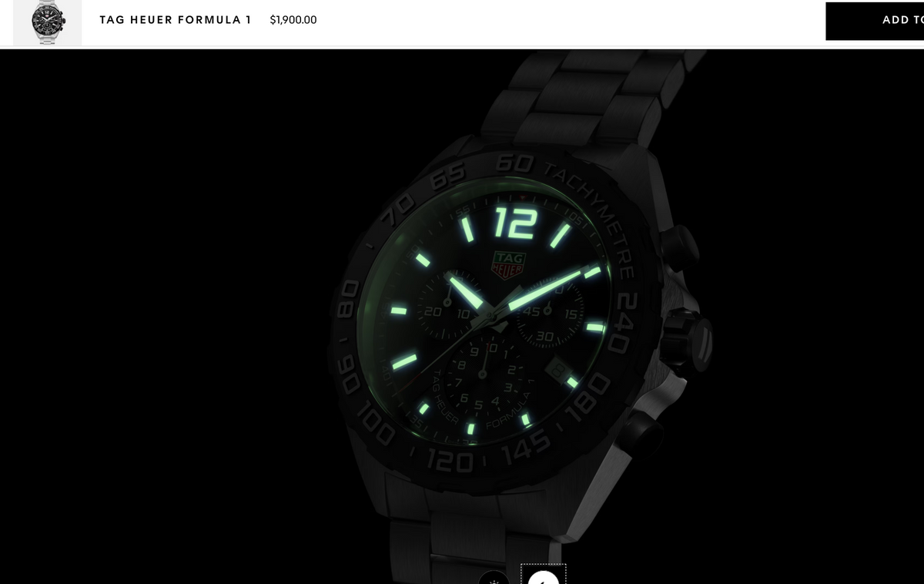Image resolution: width=924 pixels, height=584 pixels.
Task: Click the watch thumbnail in header
Action: pyautogui.click(x=48, y=23)
